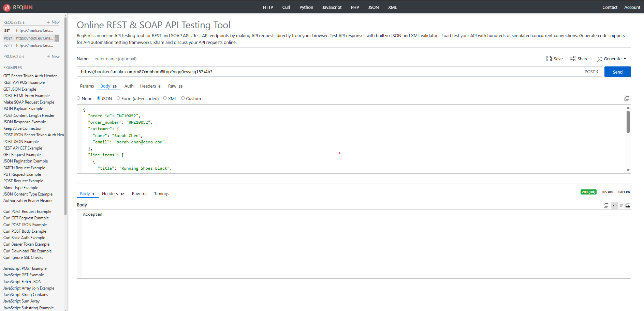Screen dimensions: 644x311
Task: Click the request body vertical scrollbar thumb
Action: click(628, 122)
